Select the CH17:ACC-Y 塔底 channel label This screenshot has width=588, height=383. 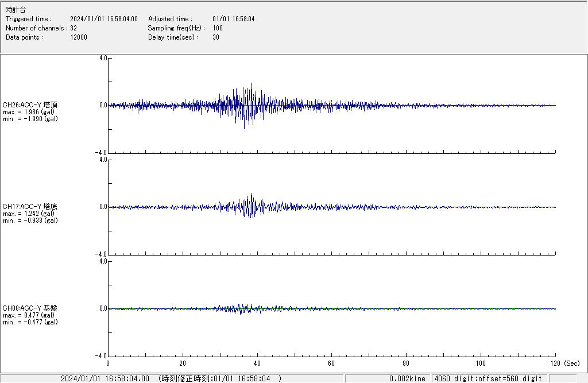[x=30, y=206]
